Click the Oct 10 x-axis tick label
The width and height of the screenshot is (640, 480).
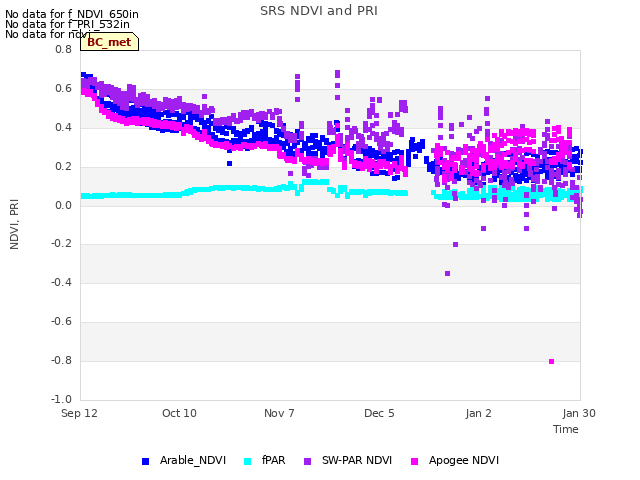click(x=179, y=413)
